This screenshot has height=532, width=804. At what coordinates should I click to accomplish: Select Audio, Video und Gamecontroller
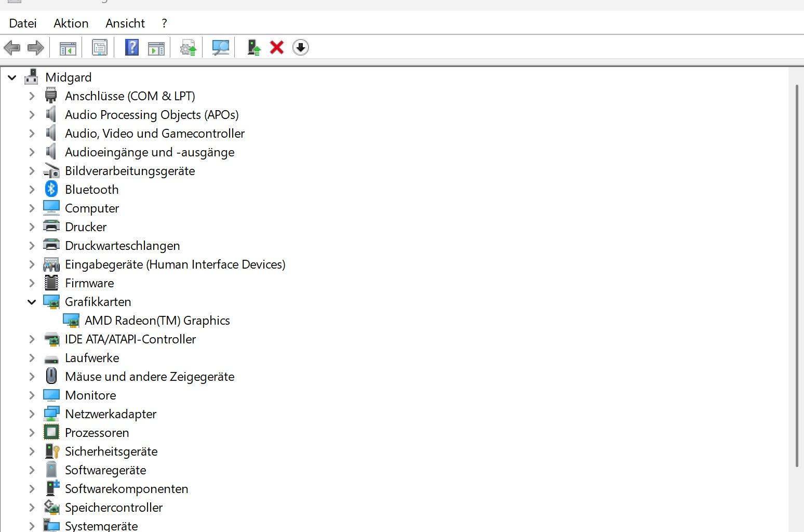155,134
